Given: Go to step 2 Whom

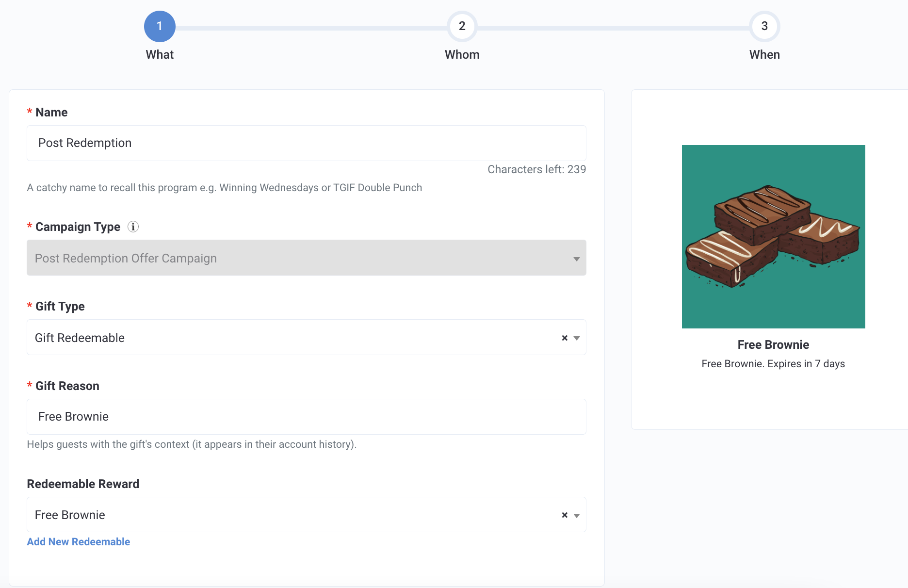Looking at the screenshot, I should pyautogui.click(x=462, y=26).
